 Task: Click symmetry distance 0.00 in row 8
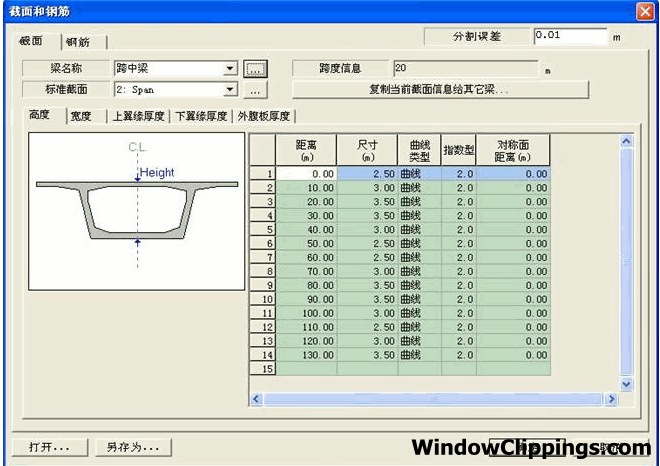(x=513, y=271)
